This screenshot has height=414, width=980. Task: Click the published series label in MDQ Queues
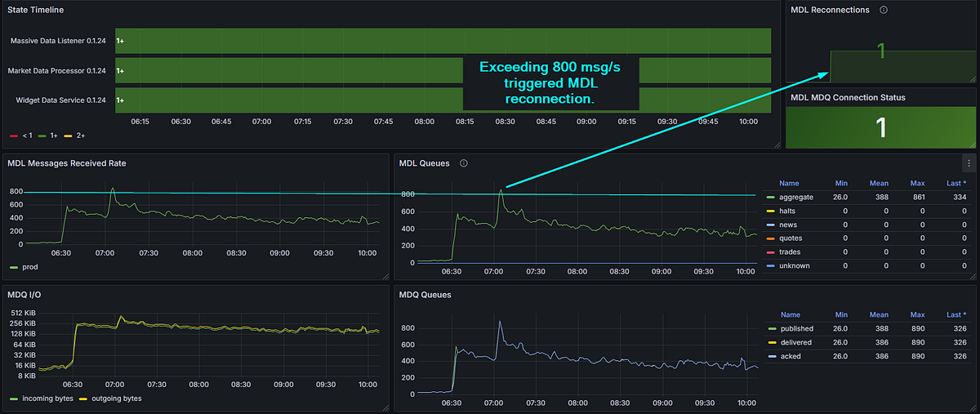coord(796,328)
